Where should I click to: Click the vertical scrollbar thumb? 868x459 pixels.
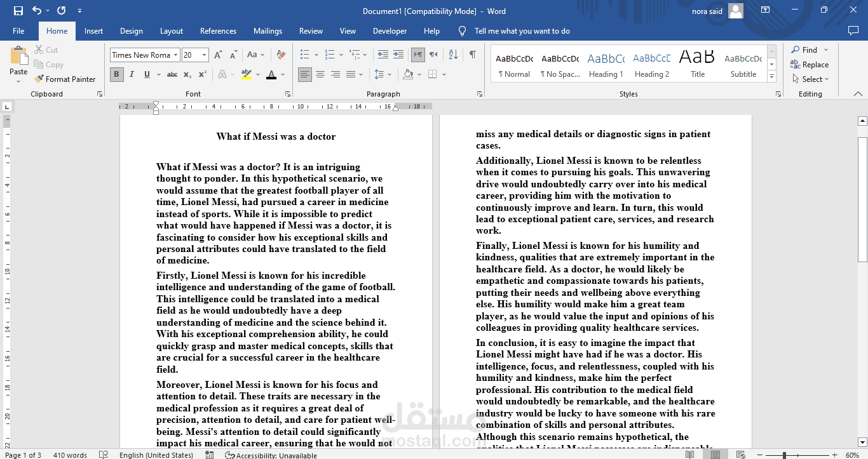pos(862,199)
